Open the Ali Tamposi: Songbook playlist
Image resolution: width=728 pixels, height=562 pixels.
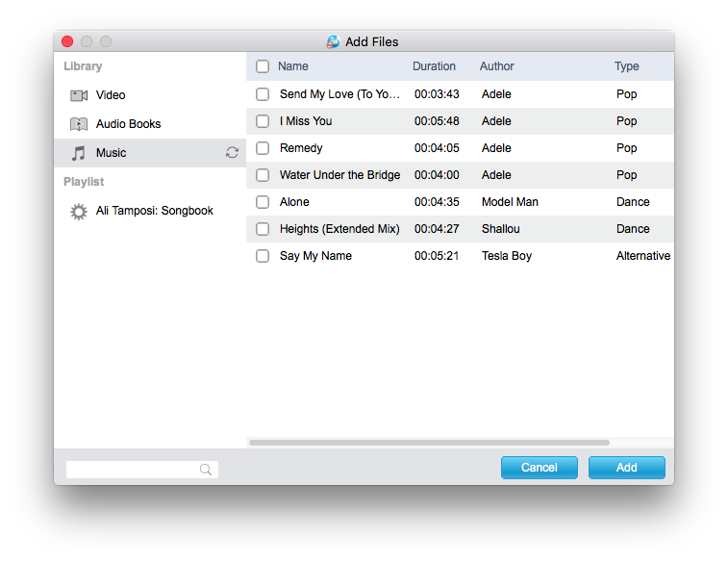click(x=154, y=211)
